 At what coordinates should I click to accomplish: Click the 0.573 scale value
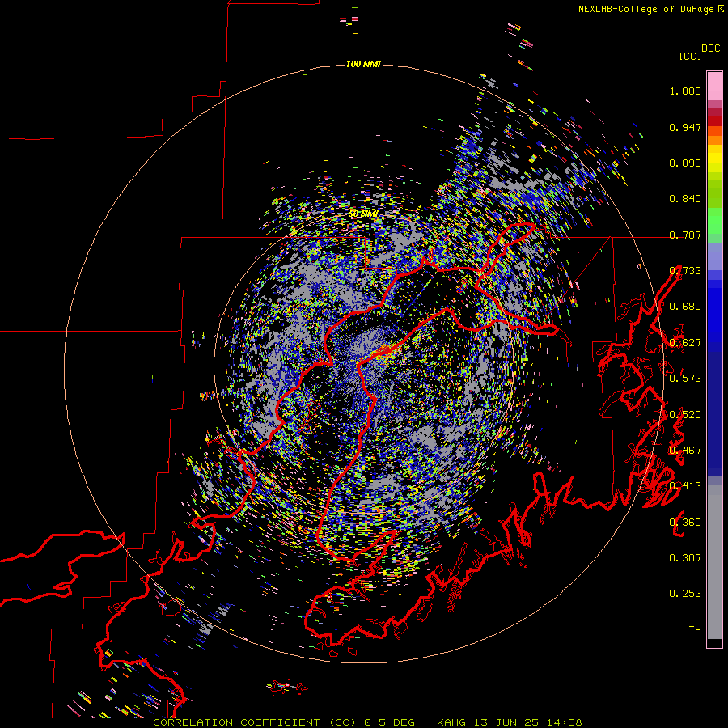pos(685,379)
